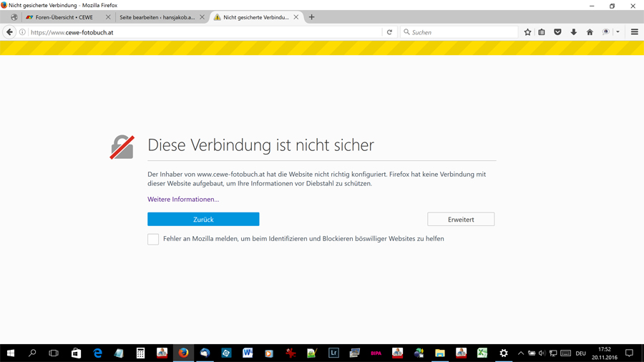Open Windows taskbar search
The image size is (644, 362).
coord(32,353)
